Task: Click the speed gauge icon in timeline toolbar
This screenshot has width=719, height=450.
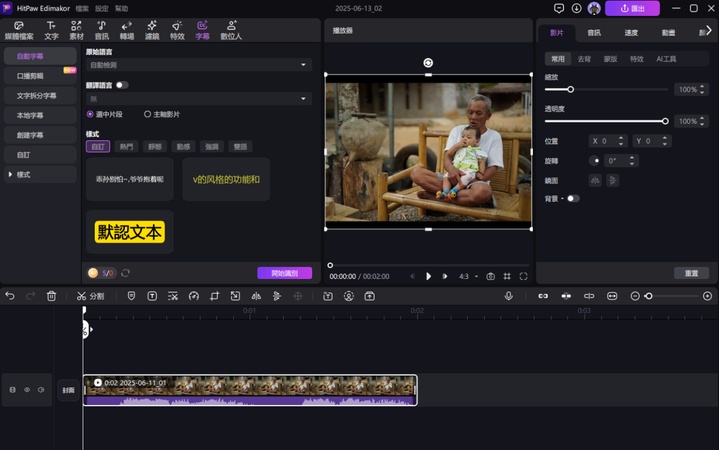Action: pos(194,296)
